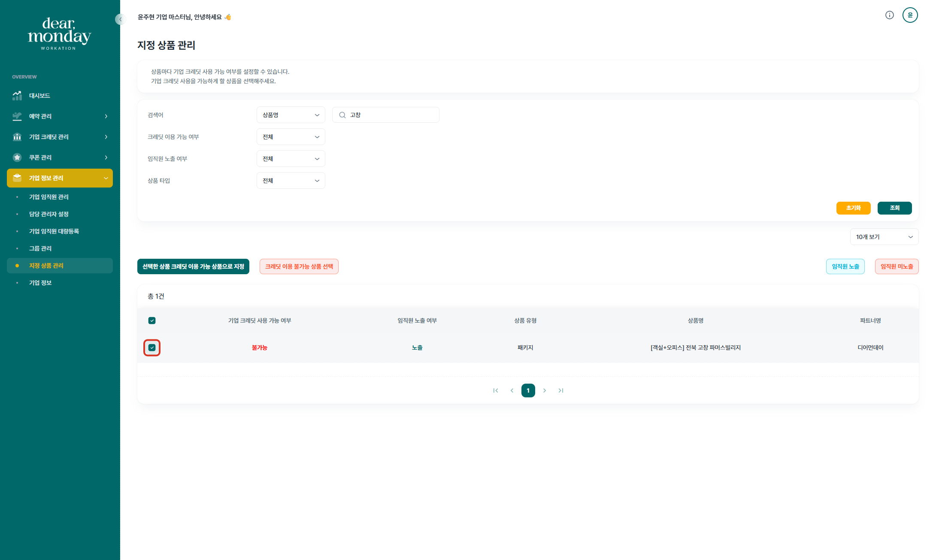Go to the first page arrow
This screenshot has height=560, width=936.
click(496, 390)
